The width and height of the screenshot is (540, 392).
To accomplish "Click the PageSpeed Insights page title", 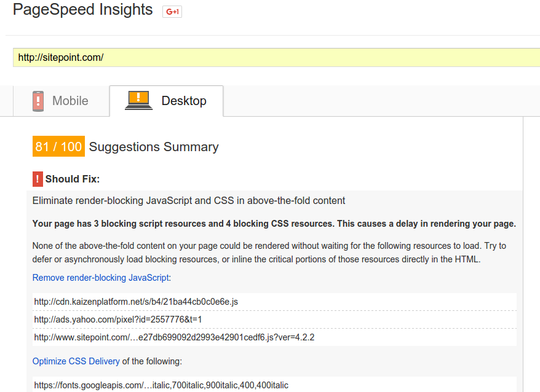I will pos(82,10).
